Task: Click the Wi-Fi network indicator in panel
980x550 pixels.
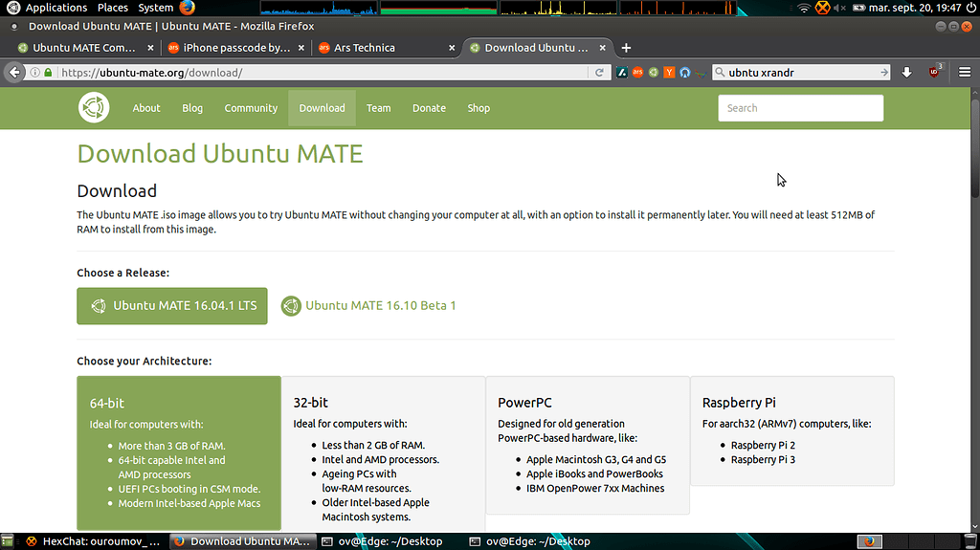Action: click(x=804, y=8)
